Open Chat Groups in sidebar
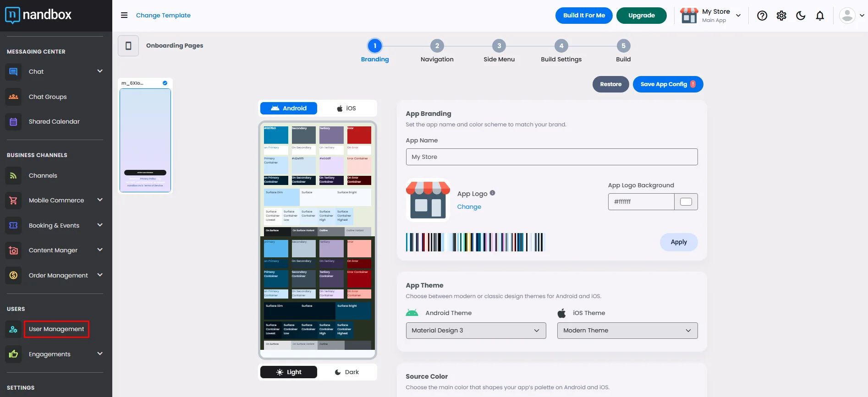 click(48, 97)
